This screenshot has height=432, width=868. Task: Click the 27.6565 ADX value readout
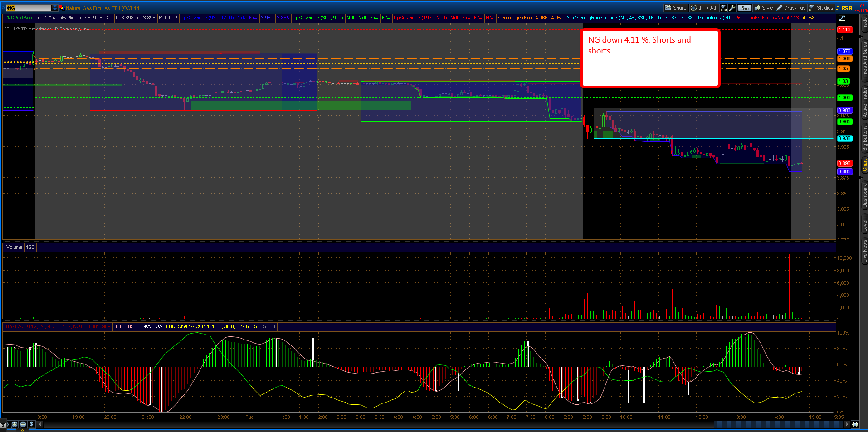pos(248,326)
